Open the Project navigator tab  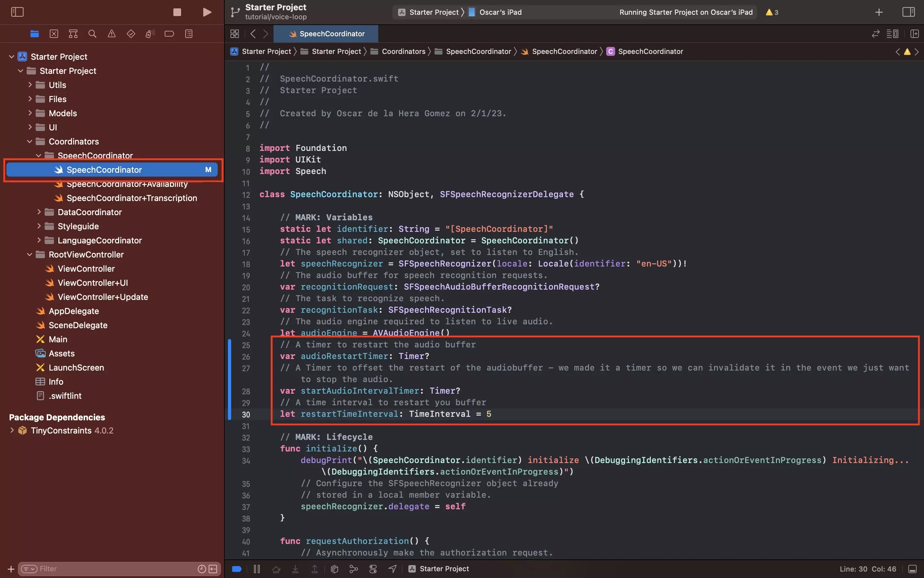34,34
